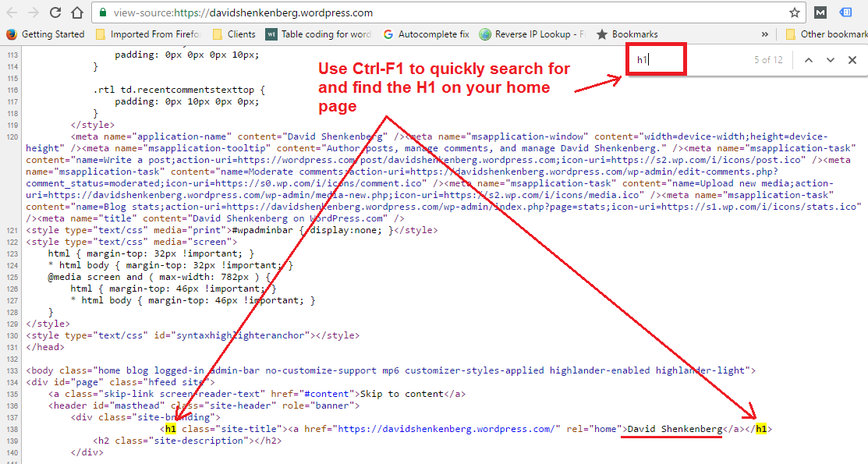The height and width of the screenshot is (464, 868).
Task: Reload the view-source page
Action: [x=55, y=12]
